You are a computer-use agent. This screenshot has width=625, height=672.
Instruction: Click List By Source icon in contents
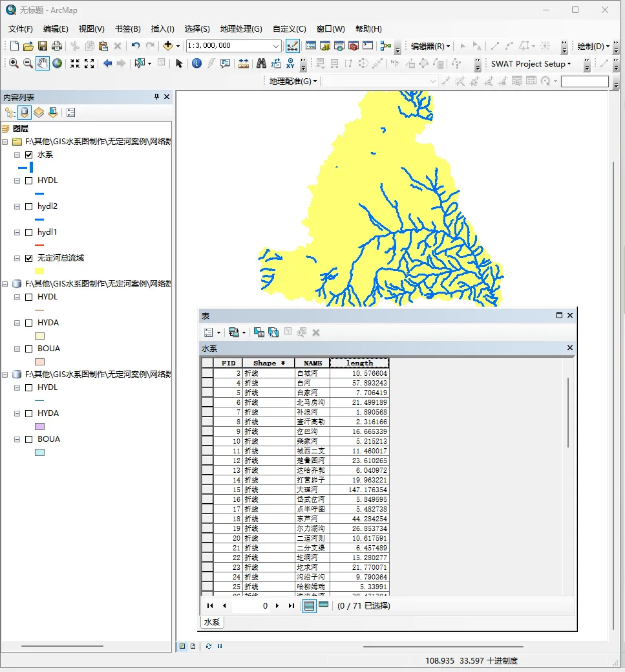coord(25,113)
